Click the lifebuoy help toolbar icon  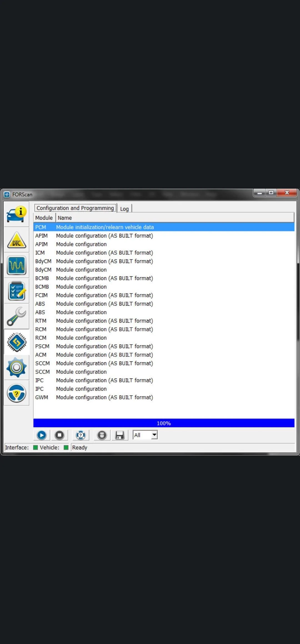81,435
